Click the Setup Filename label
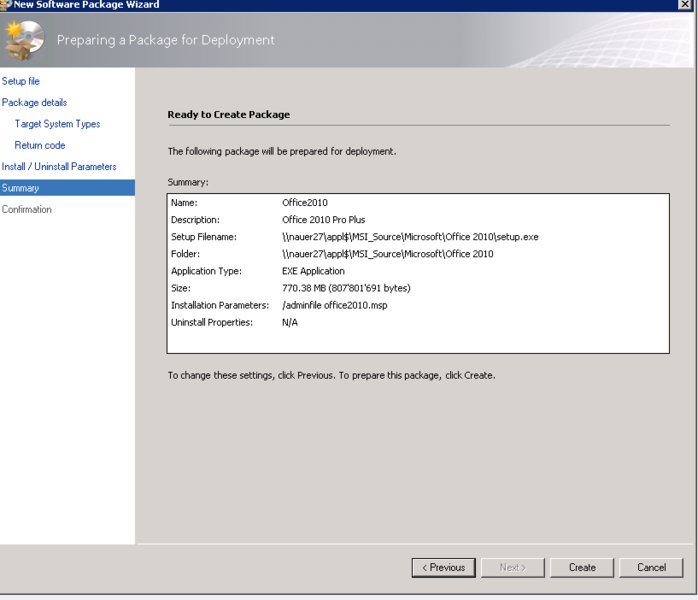698x600 pixels. click(x=204, y=237)
